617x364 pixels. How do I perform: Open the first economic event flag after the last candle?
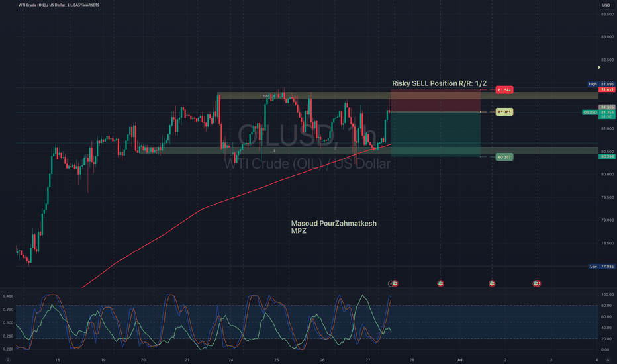(x=395, y=283)
